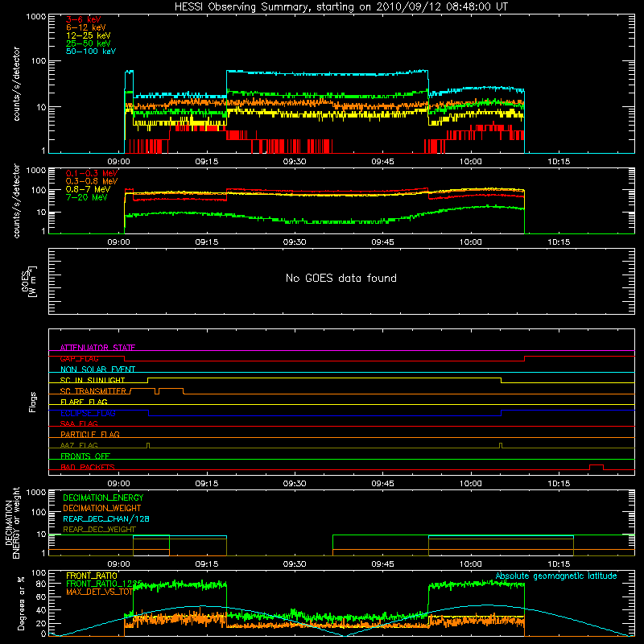Viewport: 644px width, 644px height.
Task: Pick the 7-20 MeV legend label
Action: point(86,197)
